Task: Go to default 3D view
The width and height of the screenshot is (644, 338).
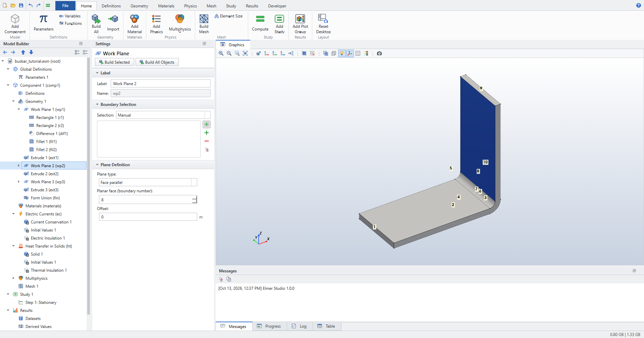Action: [x=259, y=53]
